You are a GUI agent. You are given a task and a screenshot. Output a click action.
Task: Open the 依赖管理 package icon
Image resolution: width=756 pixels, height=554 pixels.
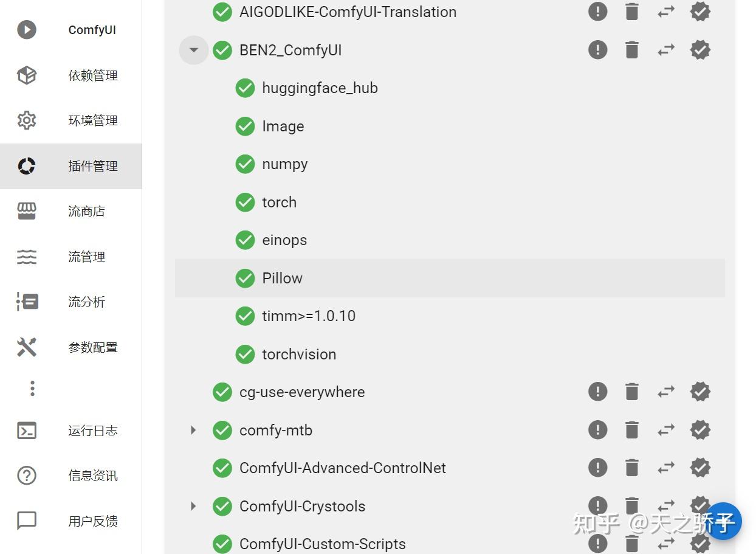(x=27, y=75)
